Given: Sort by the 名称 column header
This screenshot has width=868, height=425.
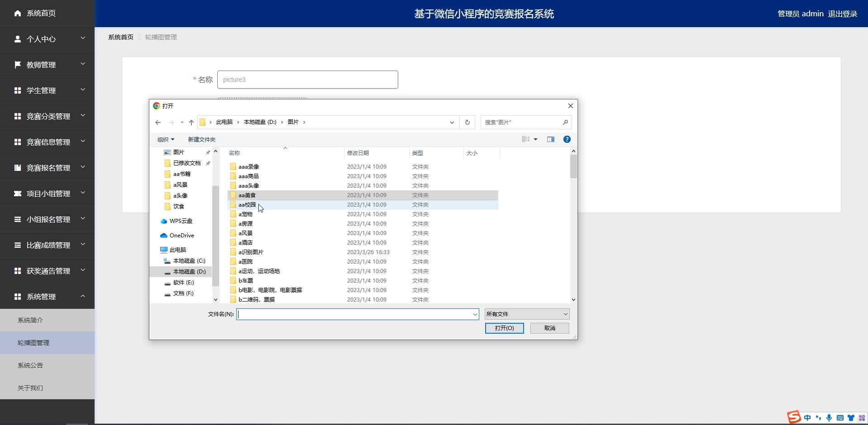Looking at the screenshot, I should pos(285,153).
